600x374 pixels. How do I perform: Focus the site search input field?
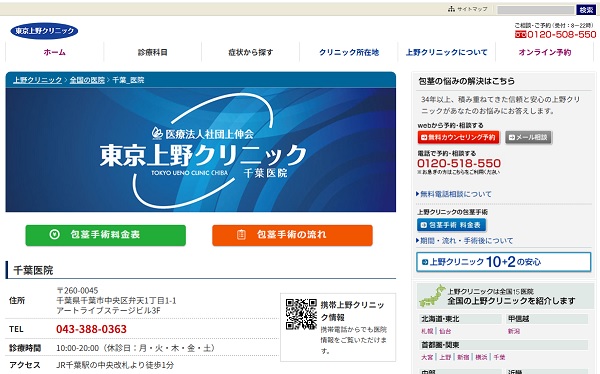pyautogui.click(x=536, y=10)
